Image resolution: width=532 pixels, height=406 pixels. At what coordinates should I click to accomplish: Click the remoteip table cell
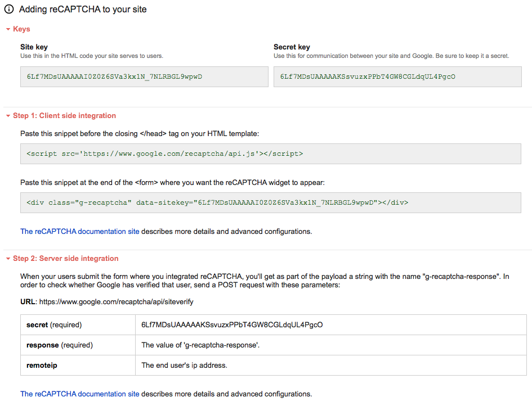point(78,366)
